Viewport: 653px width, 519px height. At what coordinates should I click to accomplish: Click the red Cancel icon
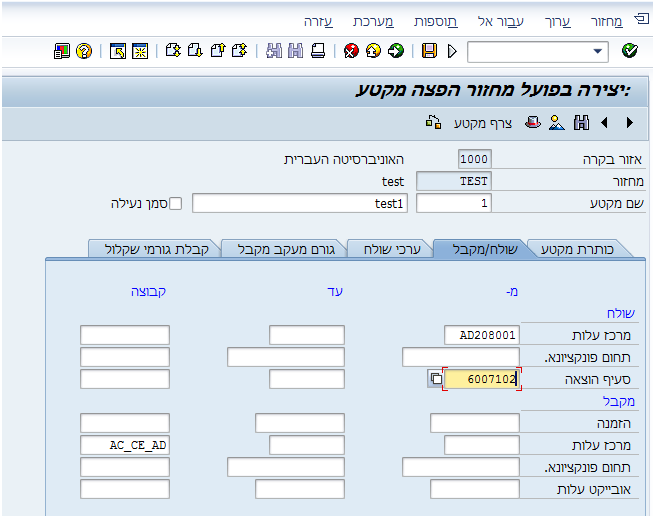pos(351,51)
